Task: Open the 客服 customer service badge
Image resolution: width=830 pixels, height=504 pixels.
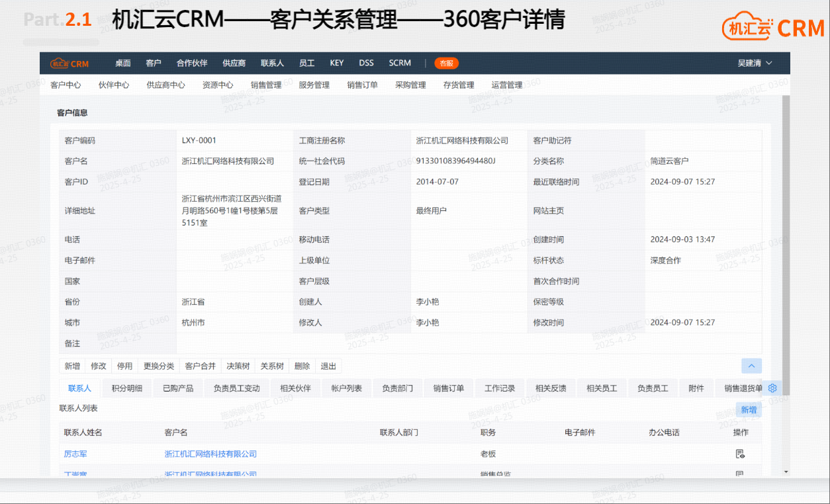Action: point(447,63)
